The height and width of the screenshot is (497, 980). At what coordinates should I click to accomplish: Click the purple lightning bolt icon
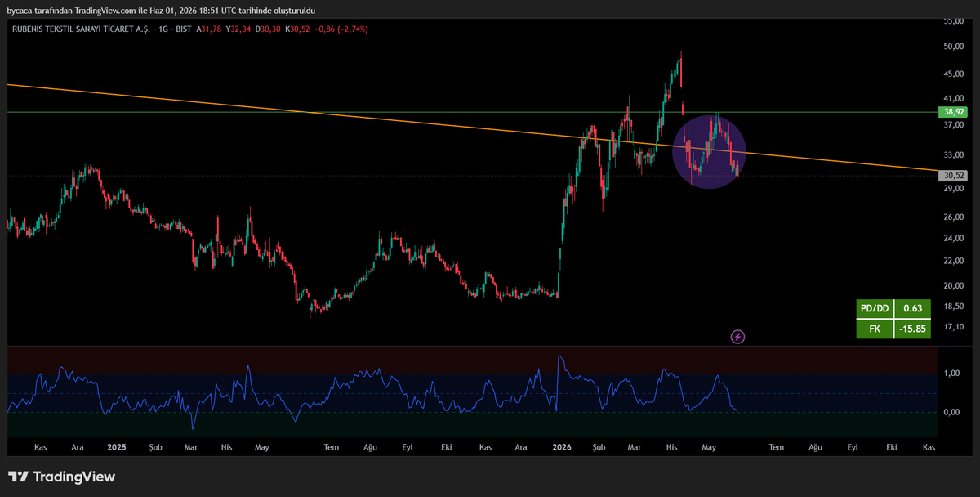737,336
